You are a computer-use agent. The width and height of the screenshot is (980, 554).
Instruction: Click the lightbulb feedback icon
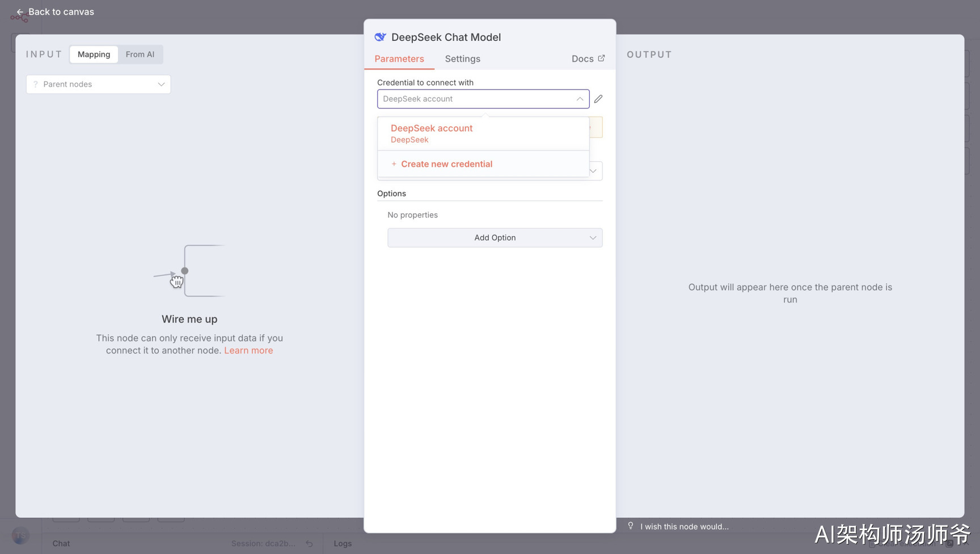631,526
